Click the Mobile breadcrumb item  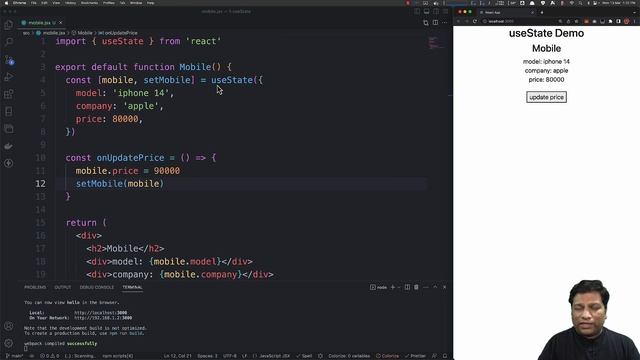[x=82, y=33]
